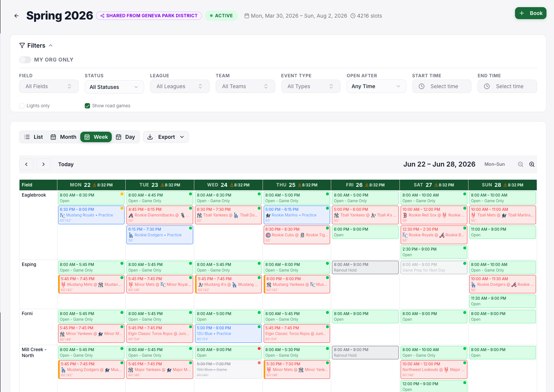This screenshot has height=392, width=554.
Task: Click the share icon in Geneva badge
Action: tap(102, 16)
